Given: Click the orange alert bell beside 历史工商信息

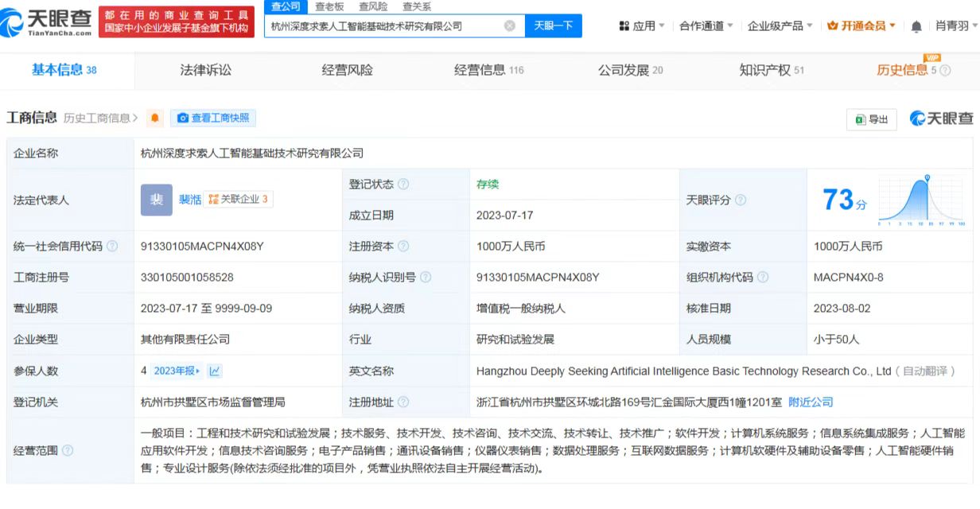Looking at the screenshot, I should (x=155, y=119).
